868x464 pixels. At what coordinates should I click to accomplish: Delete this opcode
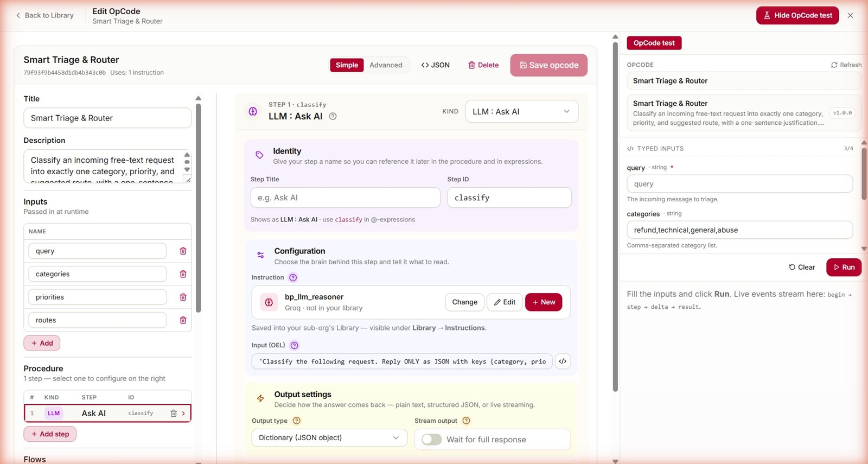pos(483,65)
